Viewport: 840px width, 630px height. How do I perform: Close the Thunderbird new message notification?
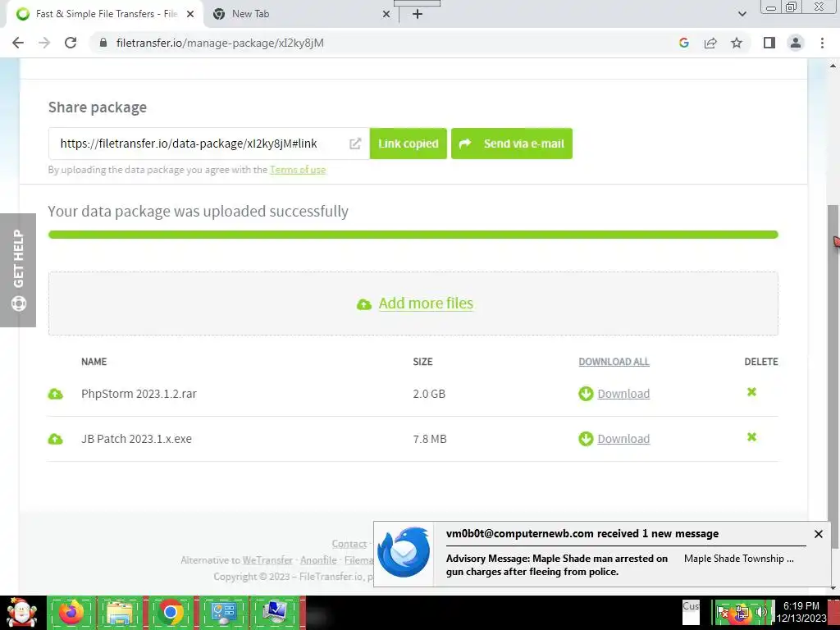click(818, 534)
